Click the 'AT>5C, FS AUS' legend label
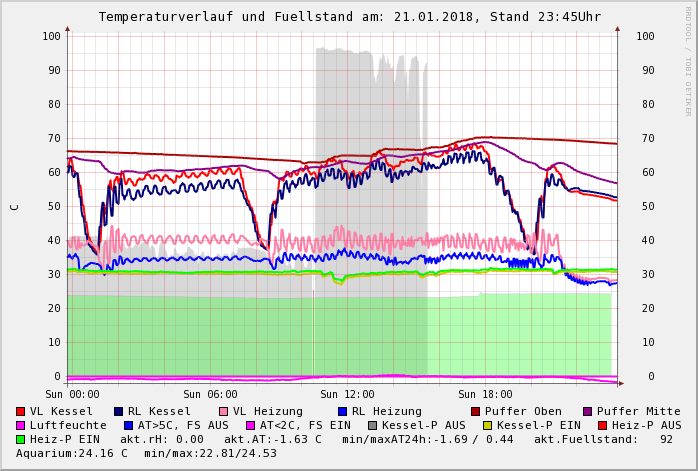698x471 pixels. 182,425
